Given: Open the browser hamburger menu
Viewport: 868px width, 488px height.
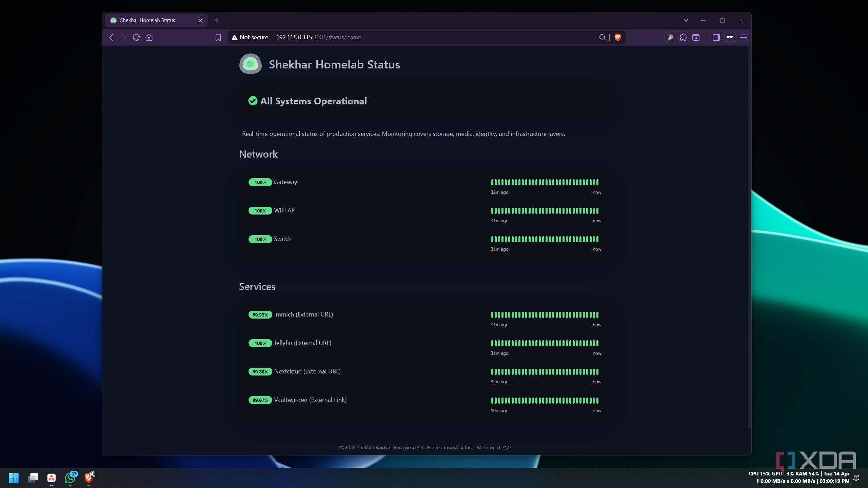Looking at the screenshot, I should (x=743, y=37).
